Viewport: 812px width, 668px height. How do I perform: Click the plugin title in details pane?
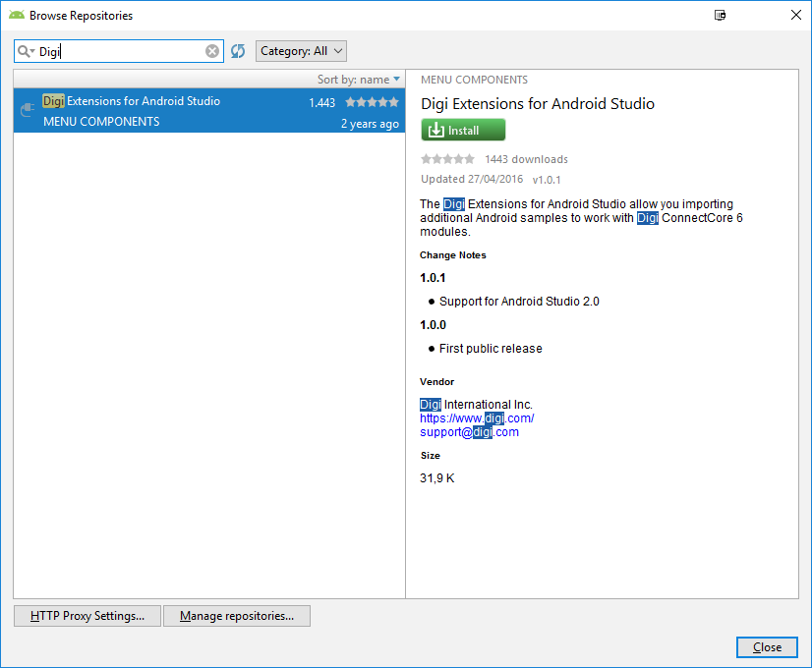point(538,103)
